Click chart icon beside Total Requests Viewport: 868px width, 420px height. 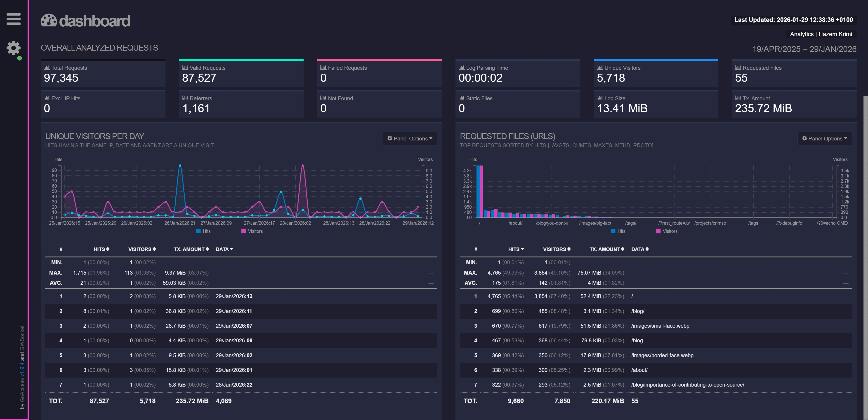tap(47, 68)
